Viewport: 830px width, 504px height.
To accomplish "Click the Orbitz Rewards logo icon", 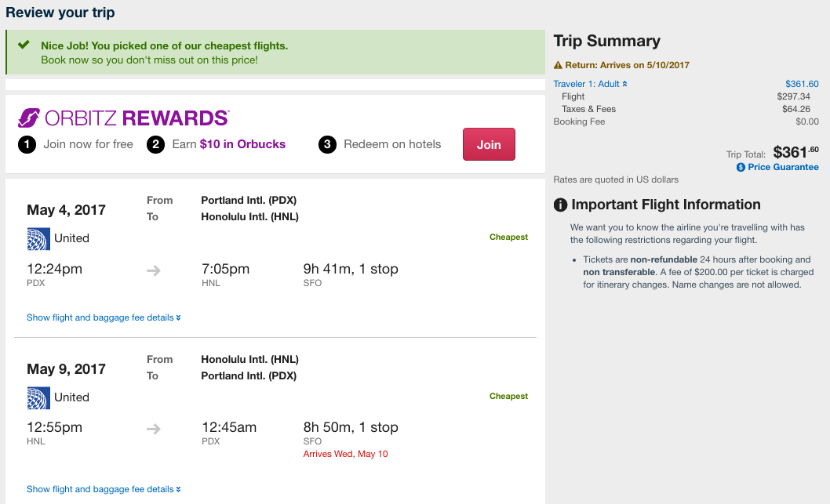I will [x=29, y=118].
